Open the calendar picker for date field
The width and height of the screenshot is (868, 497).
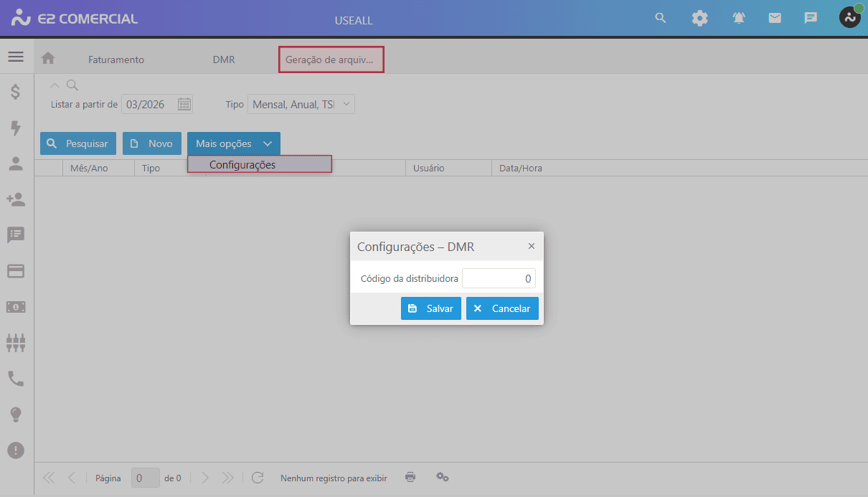[184, 105]
